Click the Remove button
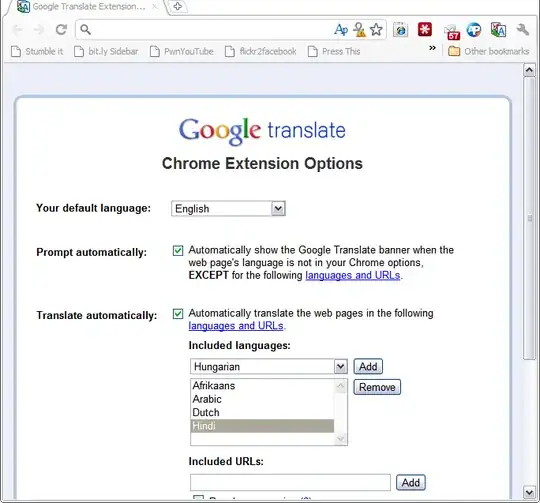 click(377, 387)
